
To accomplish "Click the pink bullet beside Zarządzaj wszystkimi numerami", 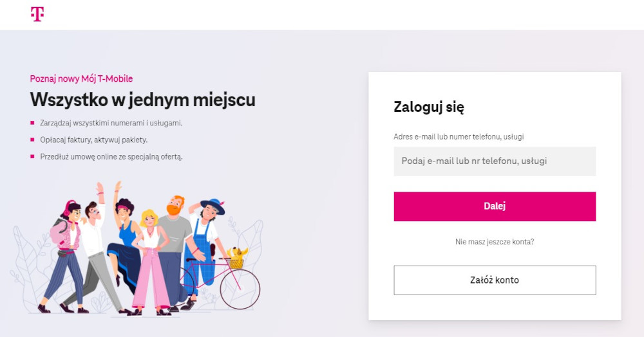I will click(x=32, y=123).
